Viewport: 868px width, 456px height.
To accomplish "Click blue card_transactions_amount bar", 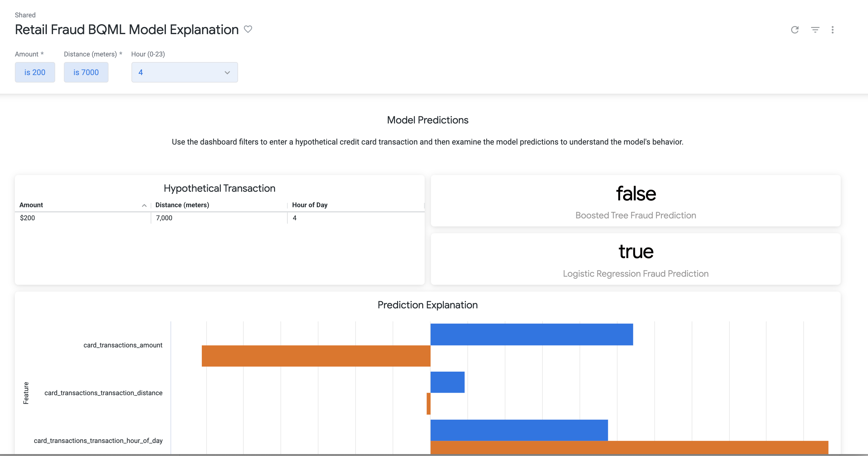I will click(x=531, y=334).
